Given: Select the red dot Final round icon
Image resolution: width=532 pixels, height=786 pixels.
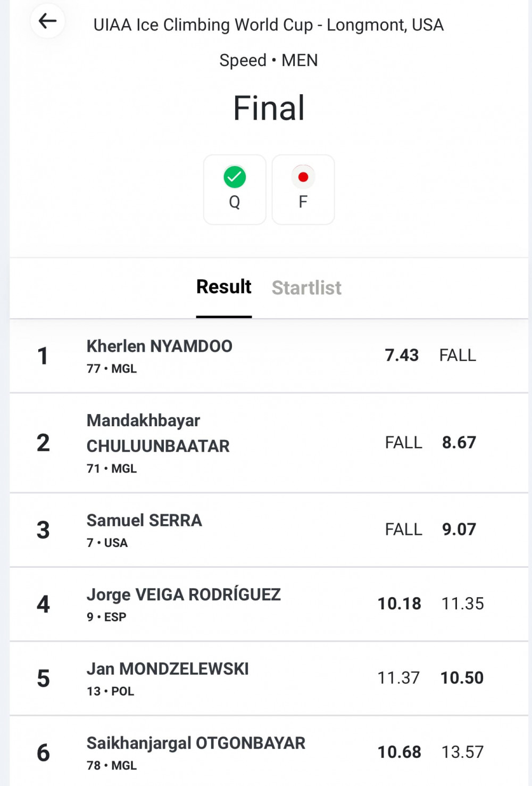Looking at the screenshot, I should click(x=303, y=177).
